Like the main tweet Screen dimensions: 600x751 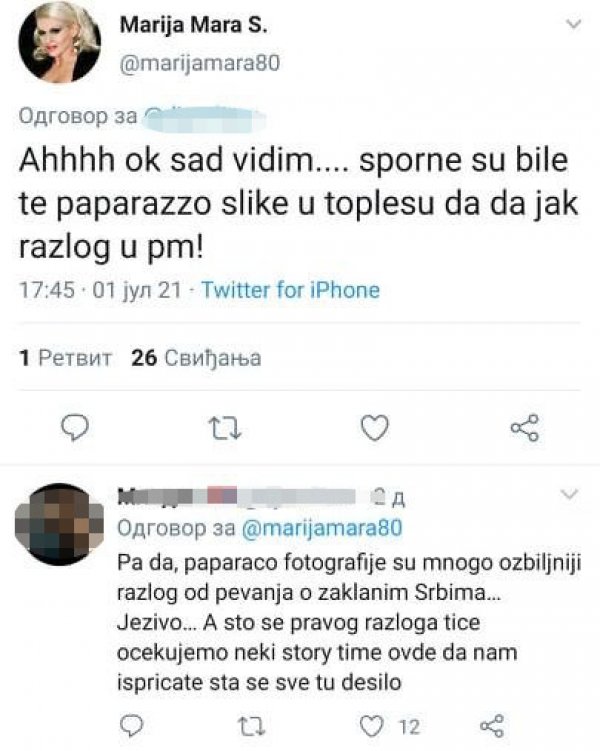point(374,429)
